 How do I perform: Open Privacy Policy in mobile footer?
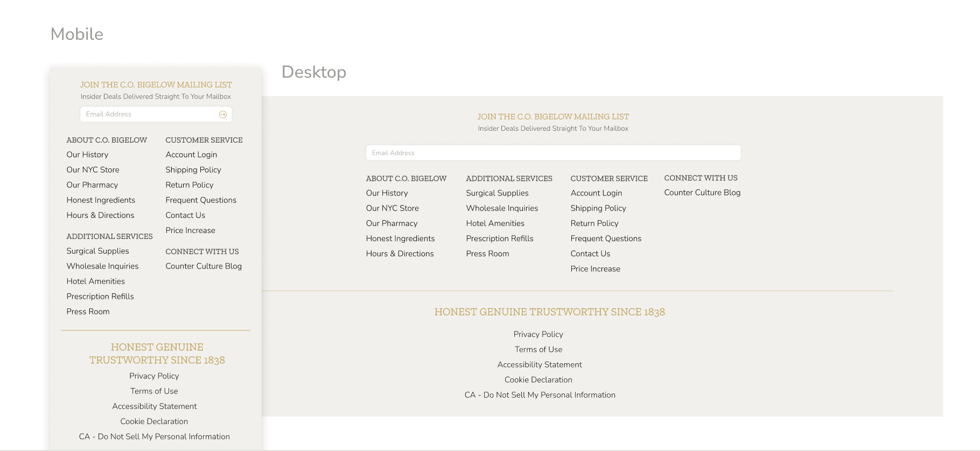click(154, 376)
